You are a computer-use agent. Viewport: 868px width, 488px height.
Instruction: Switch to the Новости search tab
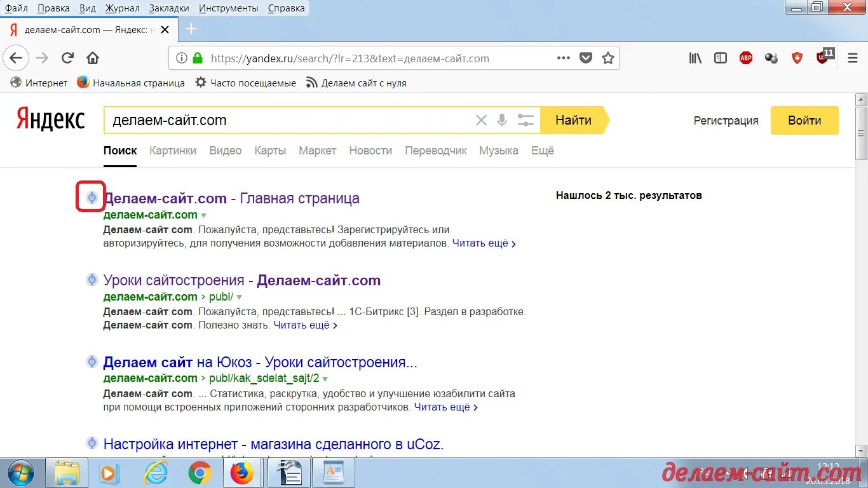tap(370, 151)
